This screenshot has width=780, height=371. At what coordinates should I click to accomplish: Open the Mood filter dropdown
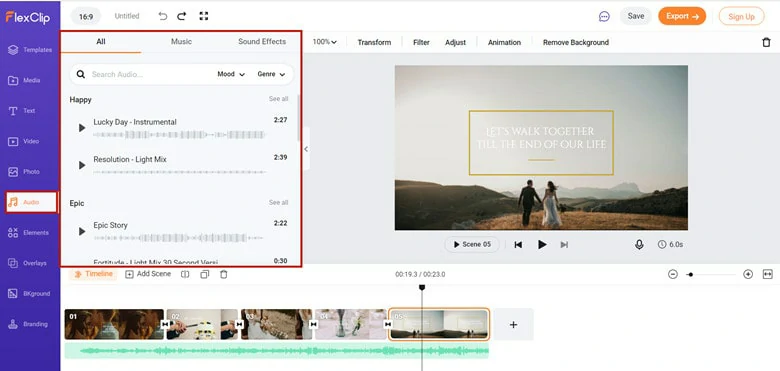[x=231, y=74]
